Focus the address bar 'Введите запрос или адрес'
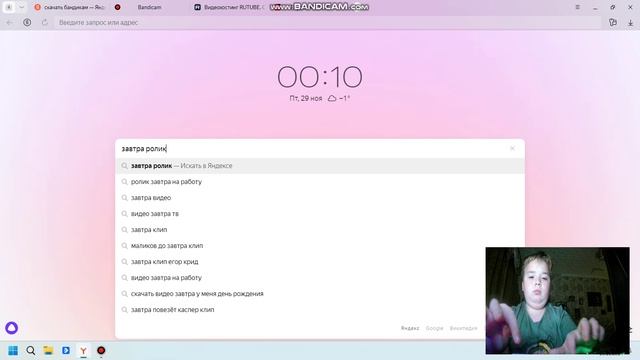Image resolution: width=640 pixels, height=360 pixels. [328, 22]
